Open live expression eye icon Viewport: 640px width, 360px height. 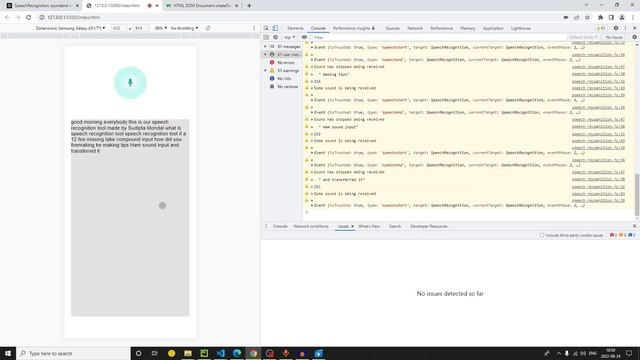(x=304, y=37)
